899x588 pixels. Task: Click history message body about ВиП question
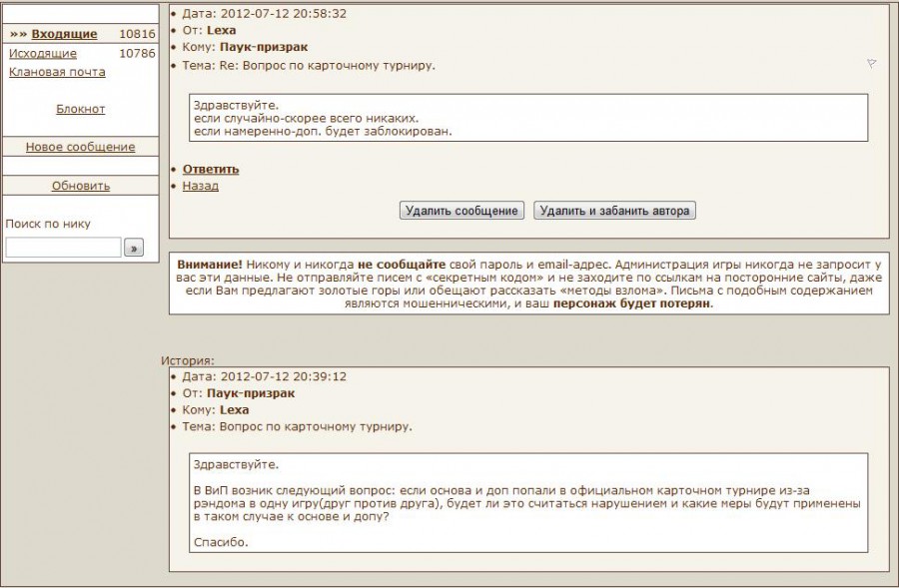point(528,503)
